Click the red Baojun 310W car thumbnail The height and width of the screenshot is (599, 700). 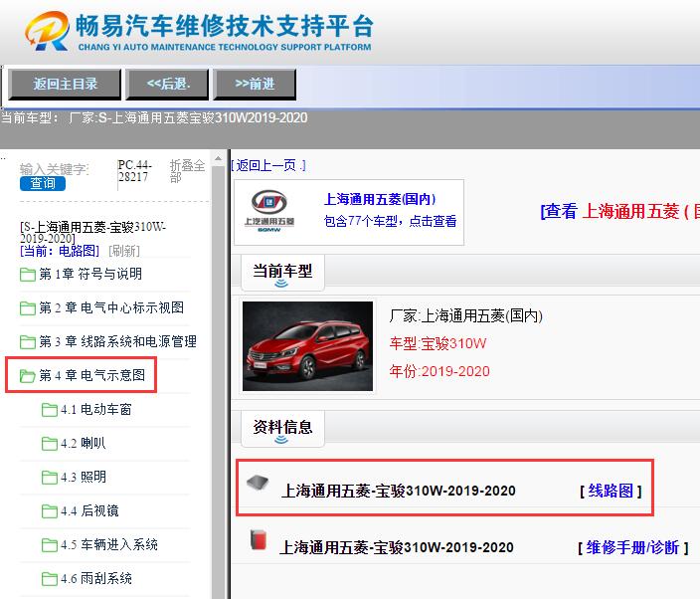307,345
